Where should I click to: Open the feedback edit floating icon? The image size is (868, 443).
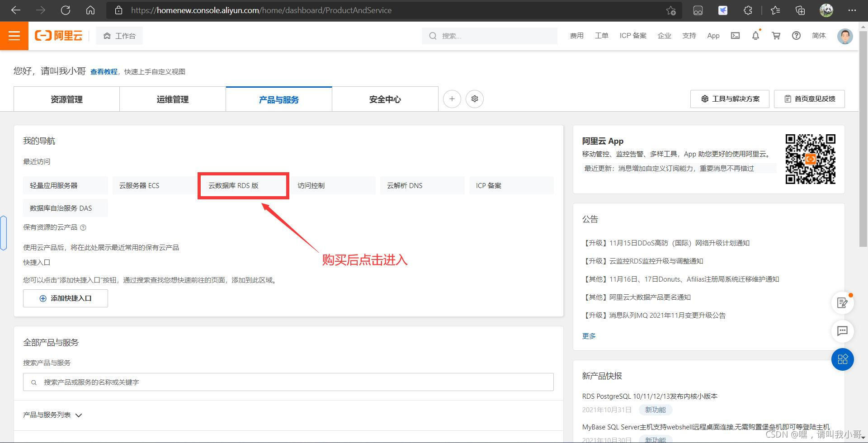point(842,303)
